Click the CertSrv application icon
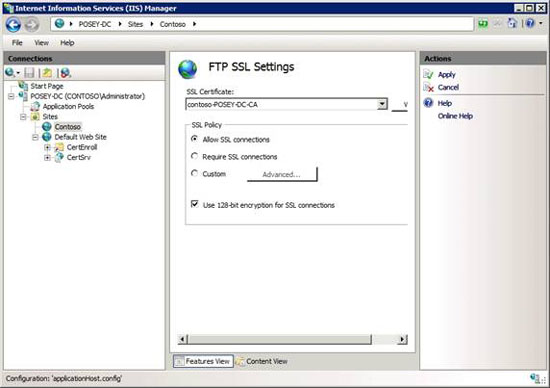550x388 pixels. click(x=59, y=157)
